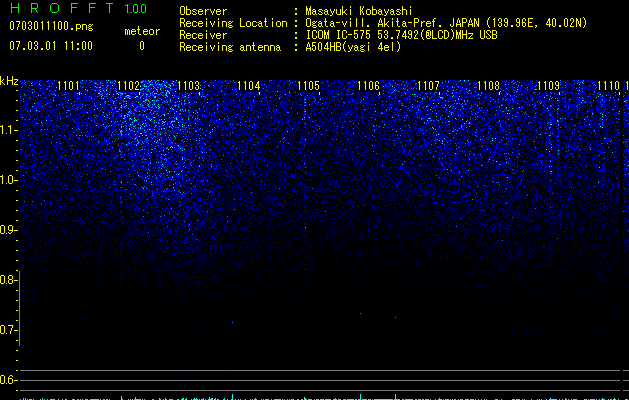This screenshot has height=400, width=629.
Task: Click the 0.8 kHz frequency tick label
Action: (x=7, y=280)
